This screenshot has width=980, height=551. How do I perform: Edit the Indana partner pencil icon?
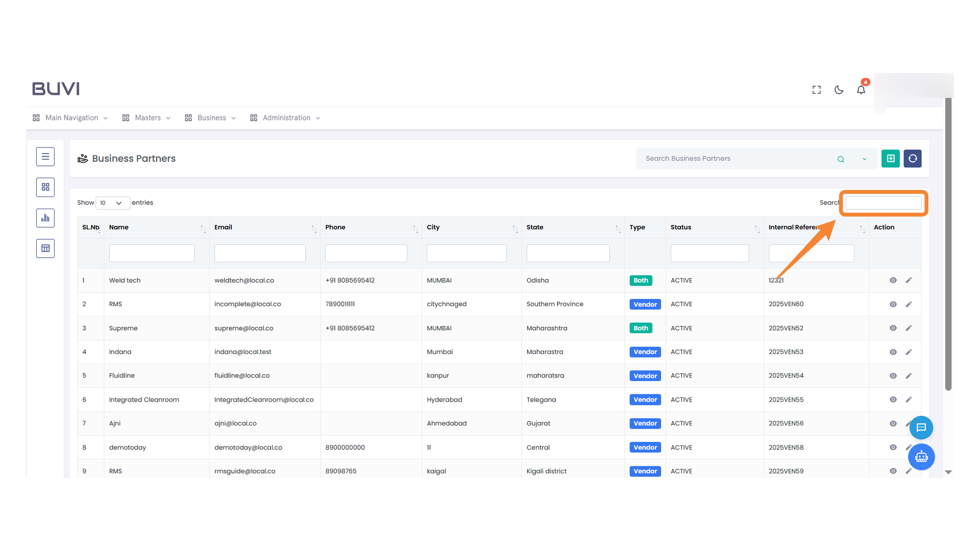(909, 352)
